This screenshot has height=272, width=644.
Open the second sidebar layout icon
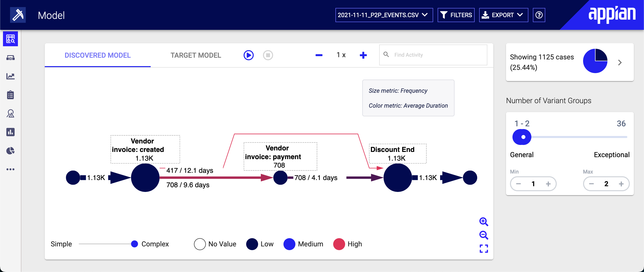[10, 58]
